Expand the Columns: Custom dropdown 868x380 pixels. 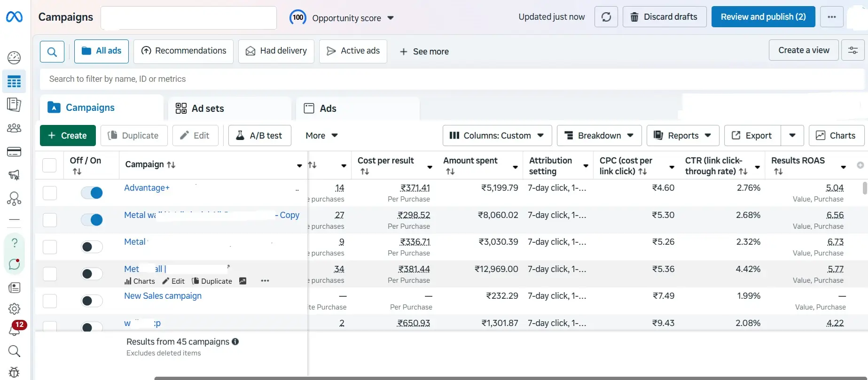(x=497, y=136)
